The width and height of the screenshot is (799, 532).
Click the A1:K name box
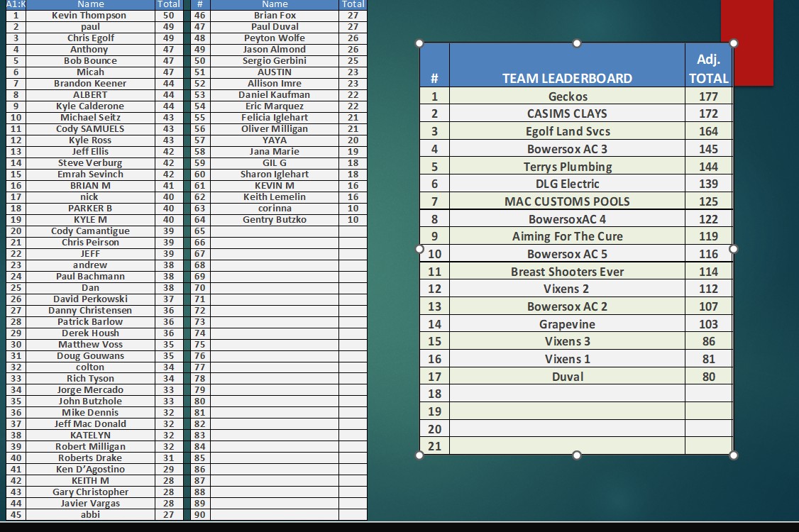(15, 4)
